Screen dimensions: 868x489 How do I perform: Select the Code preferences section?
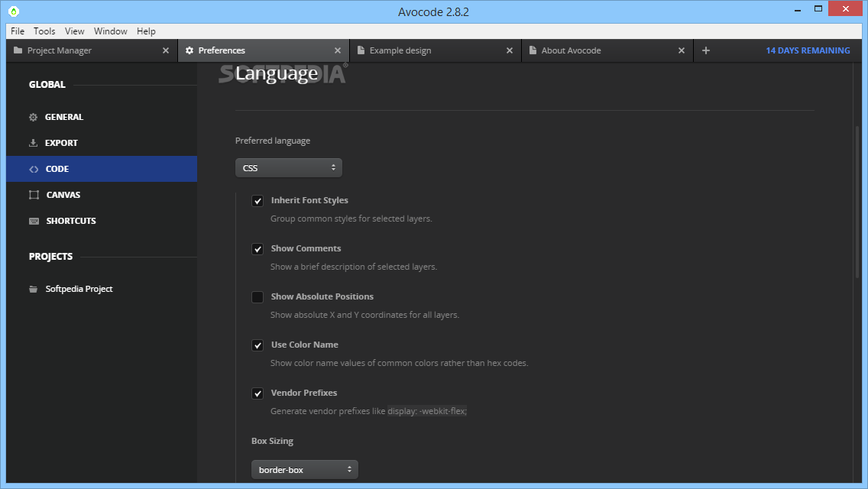(102, 169)
